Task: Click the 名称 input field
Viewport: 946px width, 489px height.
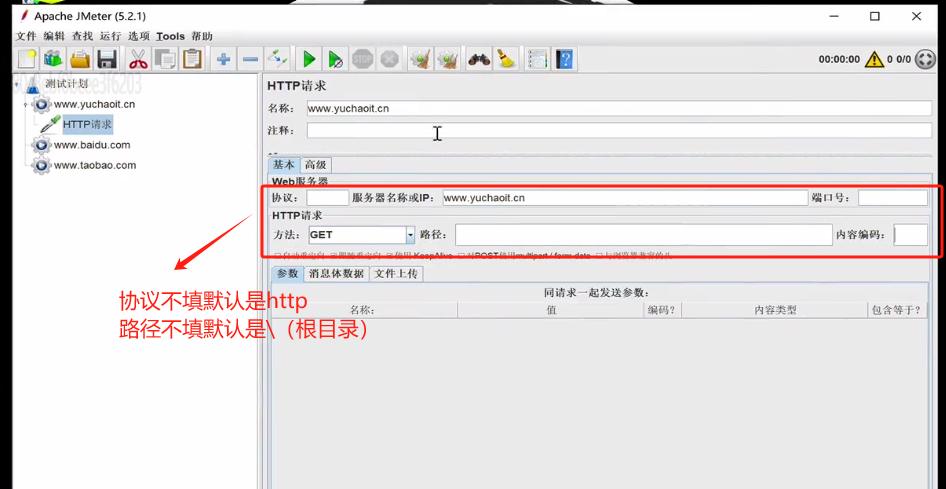Action: pyautogui.click(x=619, y=109)
